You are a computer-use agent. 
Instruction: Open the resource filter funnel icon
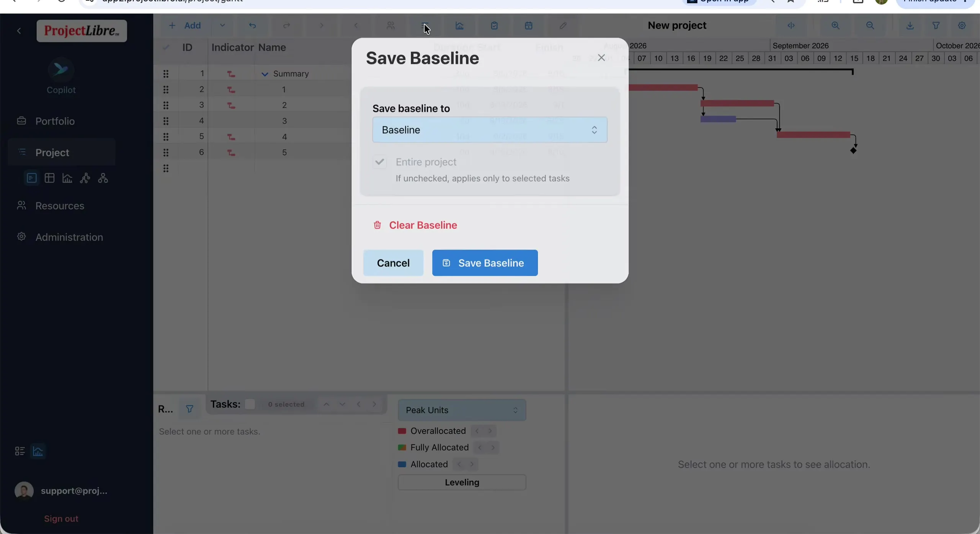(189, 409)
